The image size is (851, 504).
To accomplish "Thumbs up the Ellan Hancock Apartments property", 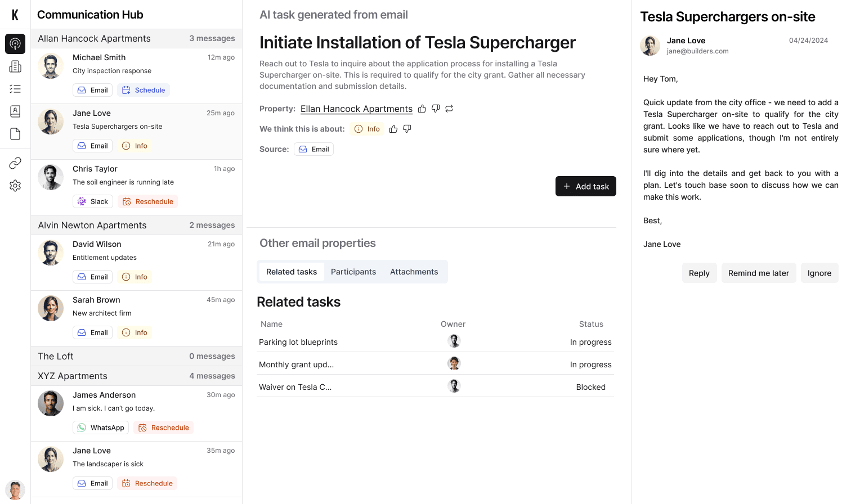I will 422,109.
